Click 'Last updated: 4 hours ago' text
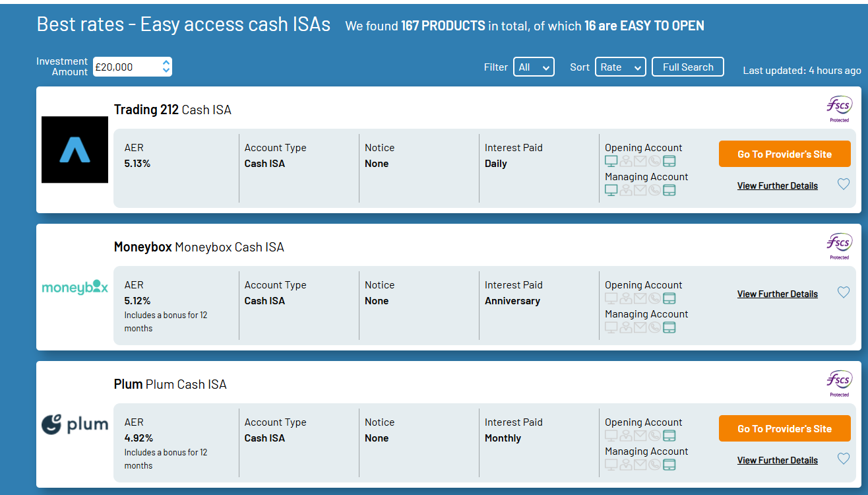This screenshot has height=495, width=868. 802,70
